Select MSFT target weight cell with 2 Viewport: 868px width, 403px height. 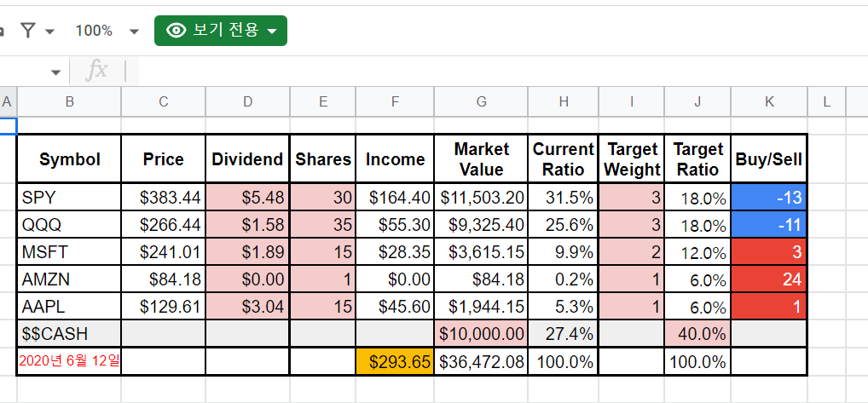pyautogui.click(x=632, y=252)
